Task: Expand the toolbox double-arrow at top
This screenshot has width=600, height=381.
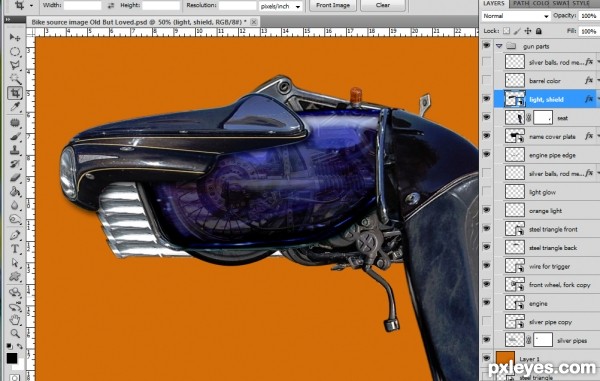Action: 8,19
